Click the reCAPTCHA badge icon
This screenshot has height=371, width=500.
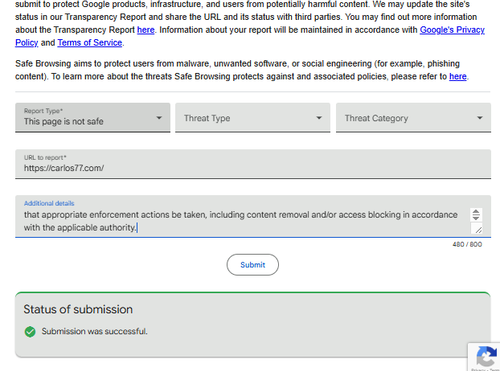tap(487, 357)
